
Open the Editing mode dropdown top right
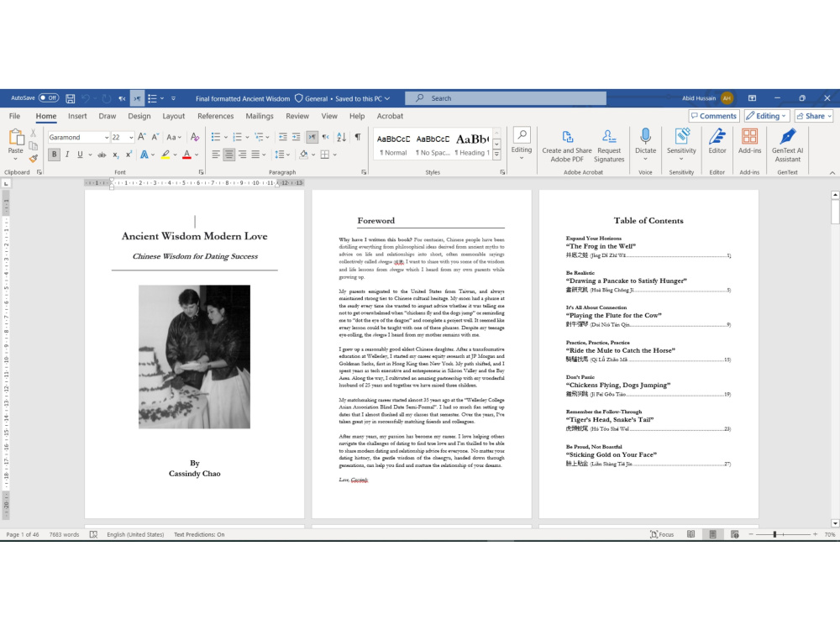coord(766,116)
